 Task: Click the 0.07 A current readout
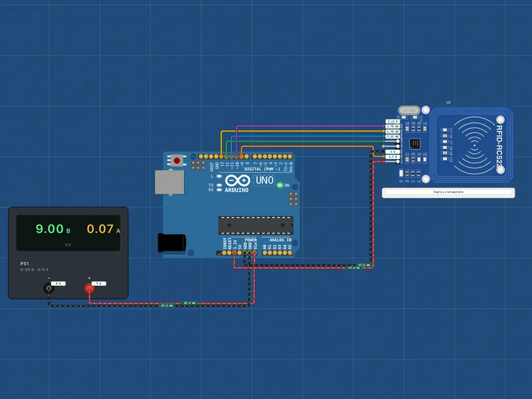coord(103,229)
